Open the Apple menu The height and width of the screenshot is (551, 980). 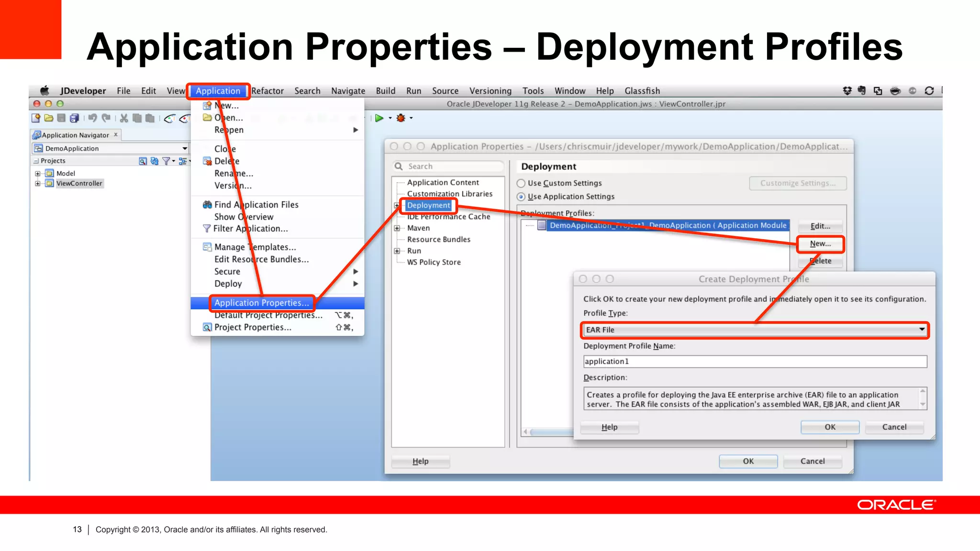coord(45,91)
